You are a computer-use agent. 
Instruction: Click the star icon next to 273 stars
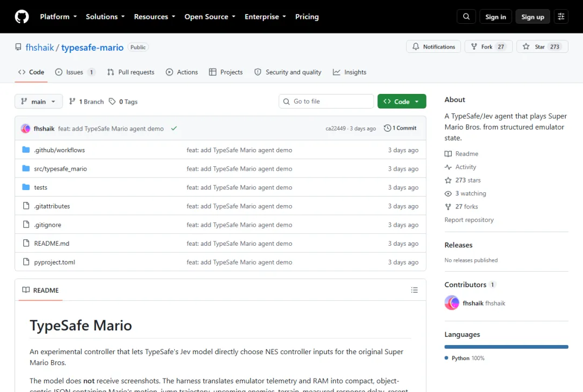point(448,180)
